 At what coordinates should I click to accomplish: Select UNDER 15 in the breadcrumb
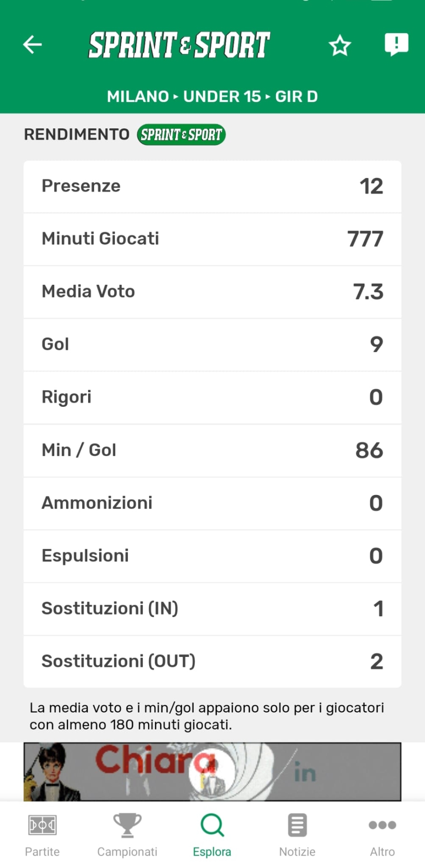(222, 96)
